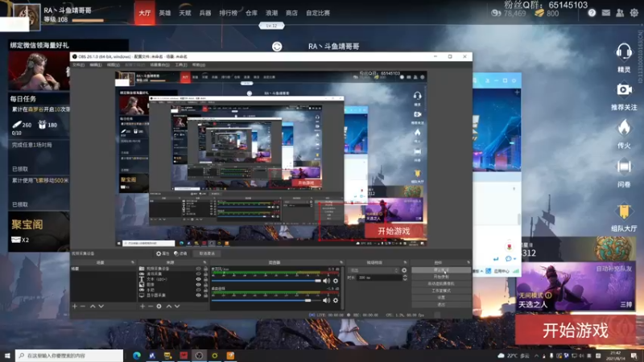This screenshot has width=644, height=362.
Task: Open the game mail envelope icon
Action: [606, 13]
